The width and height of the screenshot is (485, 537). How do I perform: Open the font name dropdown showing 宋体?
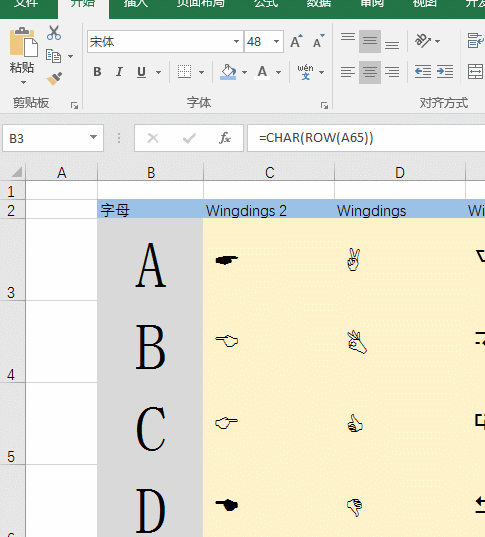point(236,41)
